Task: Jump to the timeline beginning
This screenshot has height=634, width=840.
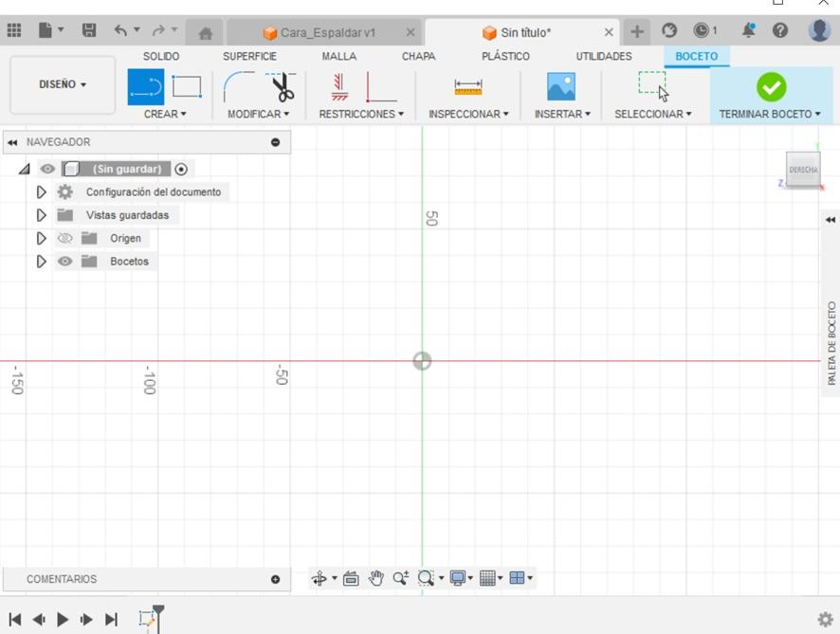Action: pos(15,620)
